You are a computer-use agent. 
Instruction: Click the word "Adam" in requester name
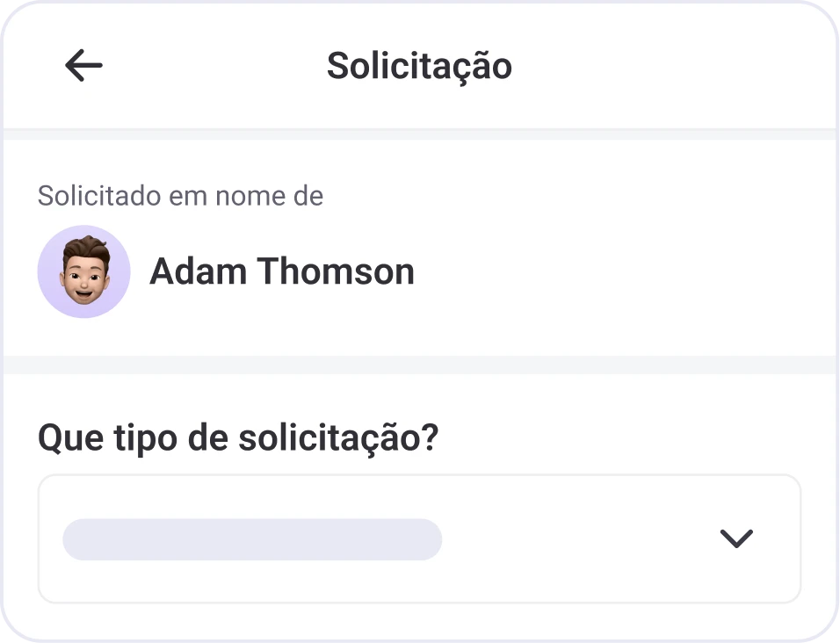pyautogui.click(x=198, y=271)
